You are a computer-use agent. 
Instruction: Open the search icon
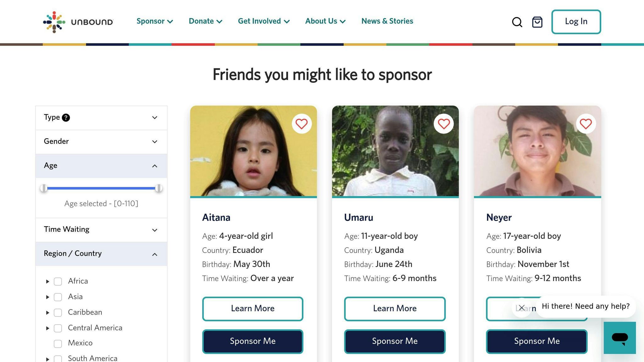pyautogui.click(x=517, y=22)
